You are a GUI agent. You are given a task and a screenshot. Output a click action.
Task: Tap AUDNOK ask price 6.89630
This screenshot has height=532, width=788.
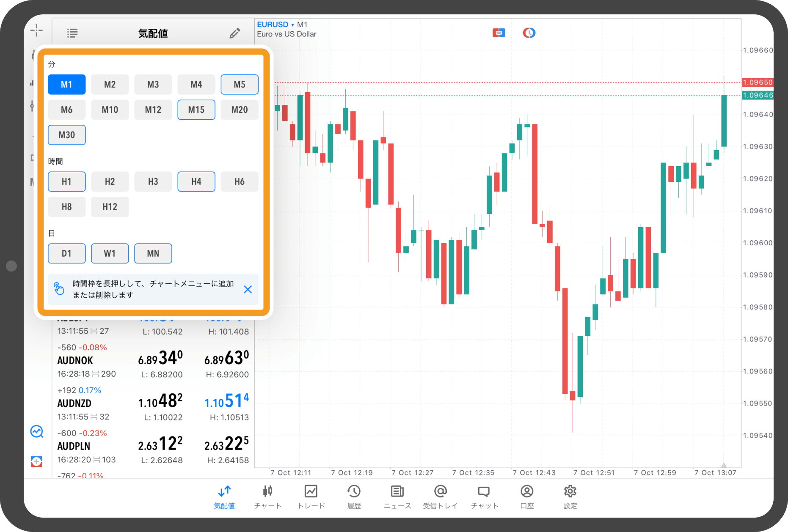[x=226, y=358]
